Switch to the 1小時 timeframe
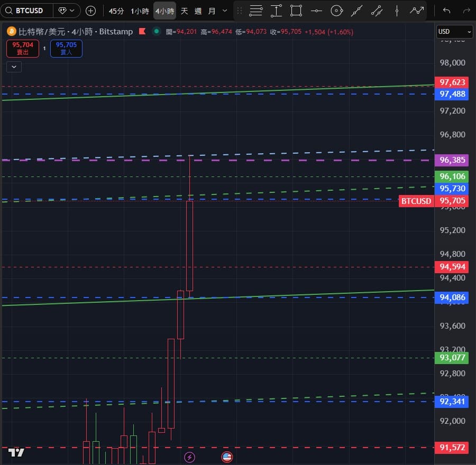The height and width of the screenshot is (465, 476). [140, 11]
